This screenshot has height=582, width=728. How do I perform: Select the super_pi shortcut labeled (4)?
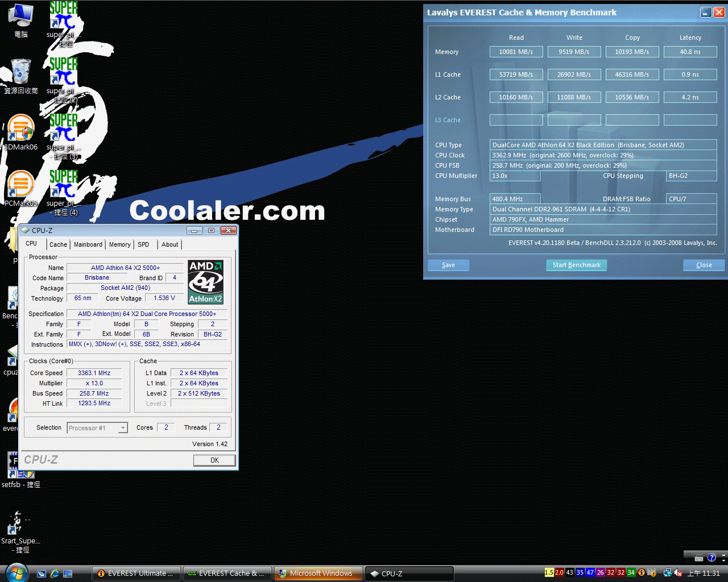[x=64, y=193]
